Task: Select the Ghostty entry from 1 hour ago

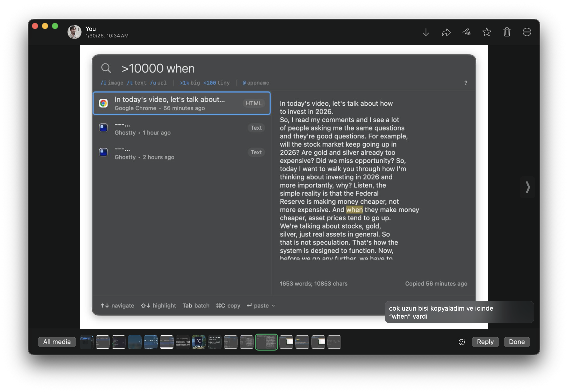Action: pyautogui.click(x=182, y=128)
